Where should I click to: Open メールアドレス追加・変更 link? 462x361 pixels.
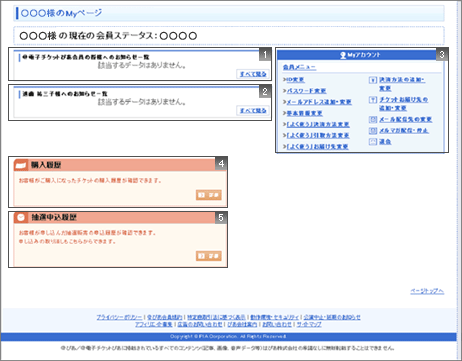pos(319,102)
